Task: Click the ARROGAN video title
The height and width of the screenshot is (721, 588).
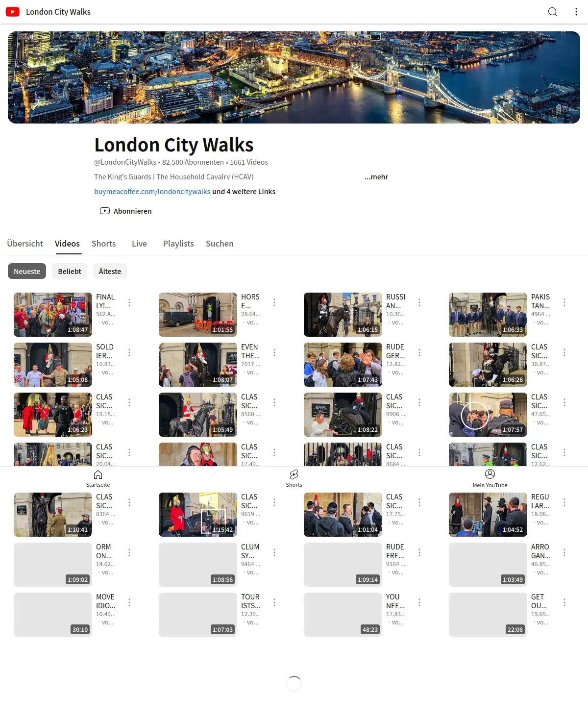Action: click(541, 551)
